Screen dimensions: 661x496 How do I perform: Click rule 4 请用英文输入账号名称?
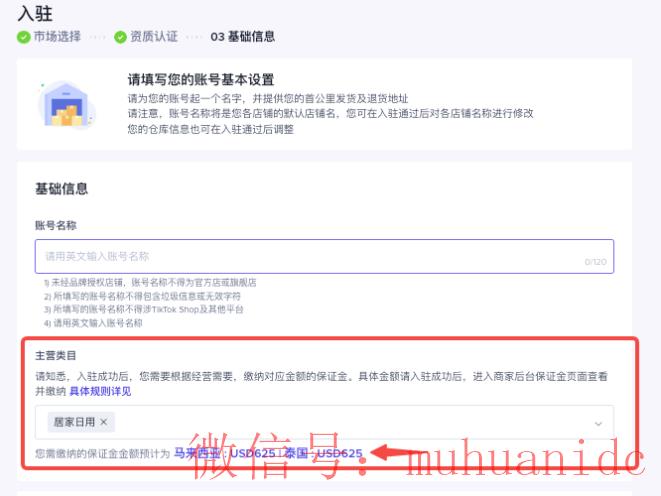coord(93,323)
